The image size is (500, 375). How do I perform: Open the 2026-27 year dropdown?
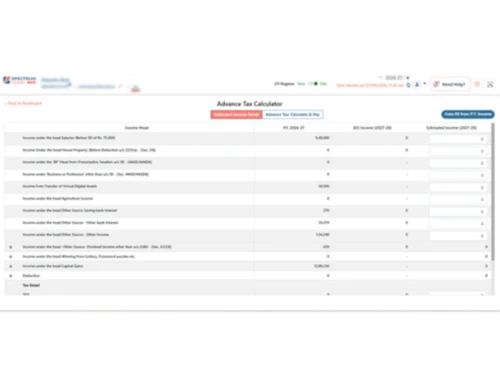tap(397, 78)
